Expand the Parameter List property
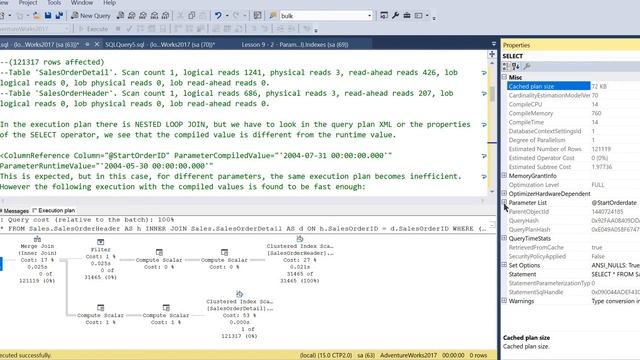Screen dimensions: 640x360 pos(504,202)
